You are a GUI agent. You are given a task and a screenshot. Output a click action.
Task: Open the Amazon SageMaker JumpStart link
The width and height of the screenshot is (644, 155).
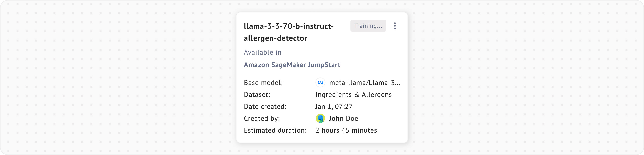click(x=292, y=65)
